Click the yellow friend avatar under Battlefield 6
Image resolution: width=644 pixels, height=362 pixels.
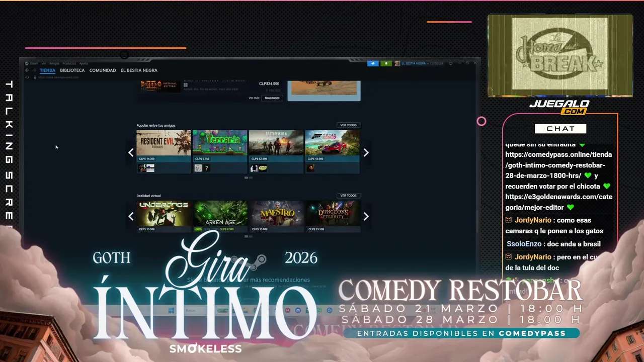point(262,168)
